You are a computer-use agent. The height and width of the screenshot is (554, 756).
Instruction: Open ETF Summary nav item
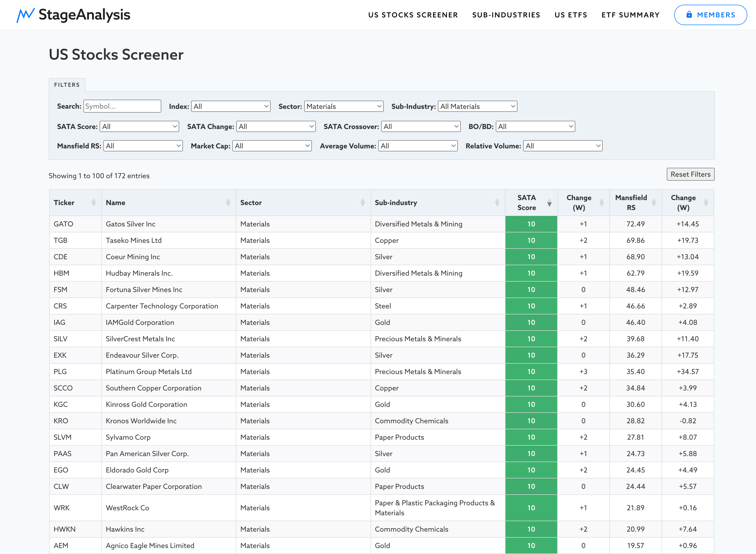coord(630,15)
